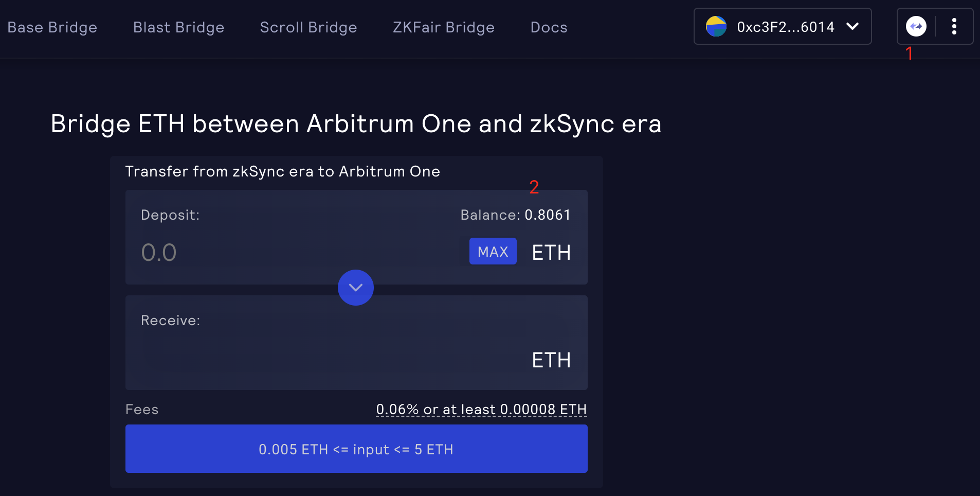Click the bridge swap arrows icon
The height and width of the screenshot is (496, 980).
(916, 26)
